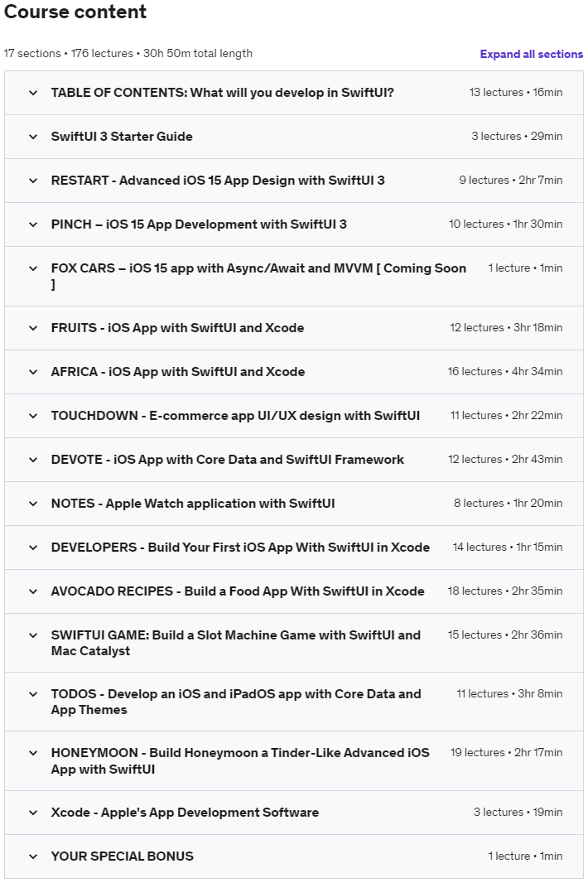Open AVOCADO RECIPES section title

pos(238,591)
